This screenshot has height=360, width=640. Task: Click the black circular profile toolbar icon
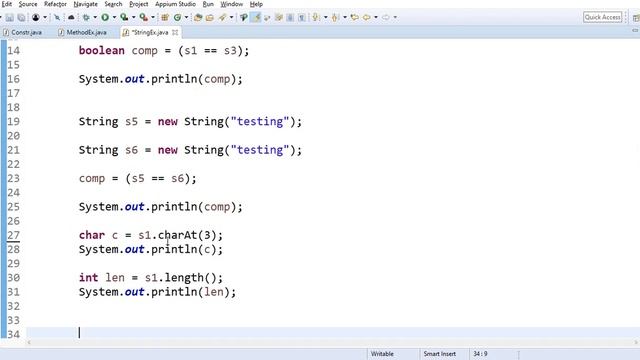click(36, 18)
